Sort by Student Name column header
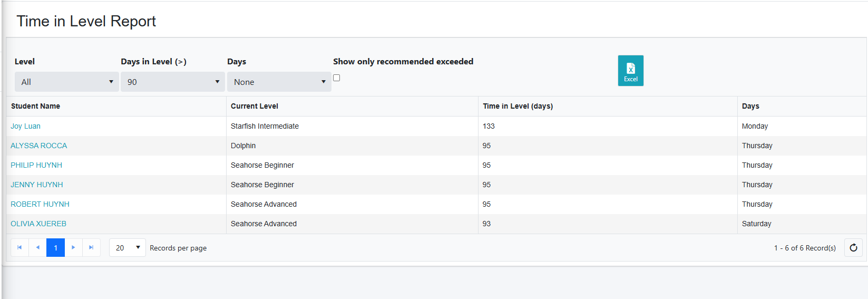868x299 pixels. 35,107
